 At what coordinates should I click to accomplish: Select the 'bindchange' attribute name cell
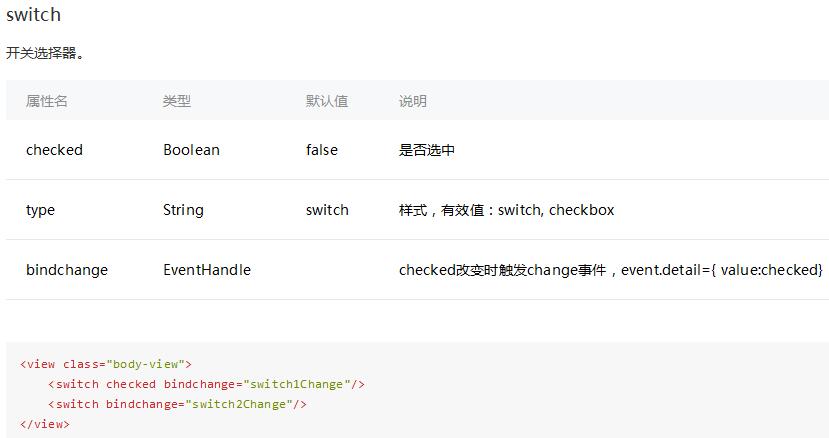(x=67, y=270)
